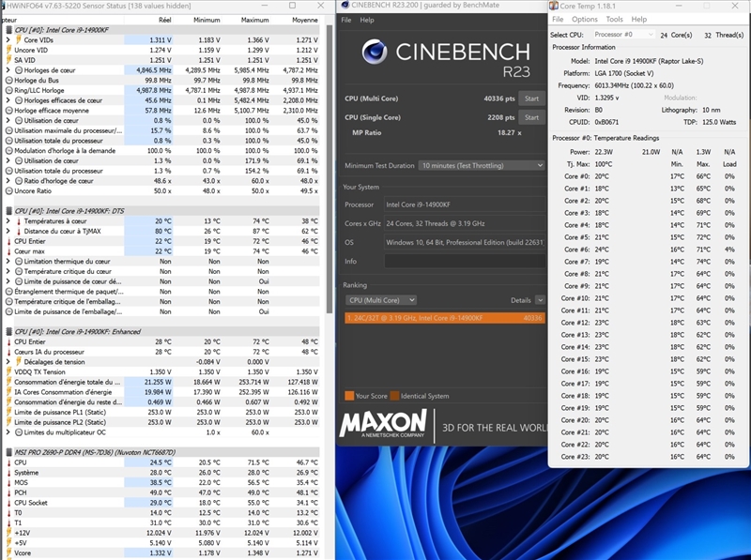Viewport: 751px width, 560px height.
Task: Click the icon beside Étranglement thermique de paquet
Action: pos(8,291)
